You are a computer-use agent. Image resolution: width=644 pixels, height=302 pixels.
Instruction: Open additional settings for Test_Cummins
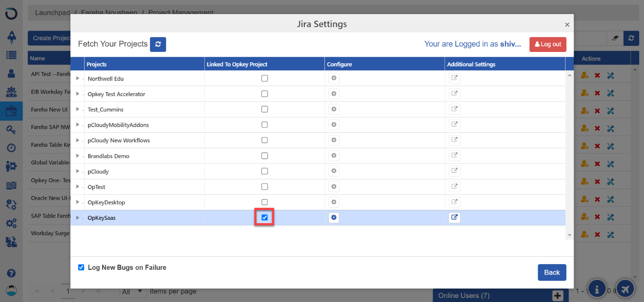pos(454,109)
